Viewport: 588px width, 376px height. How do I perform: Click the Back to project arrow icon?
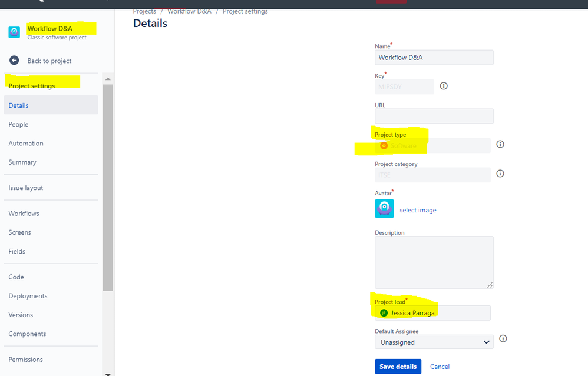[14, 60]
